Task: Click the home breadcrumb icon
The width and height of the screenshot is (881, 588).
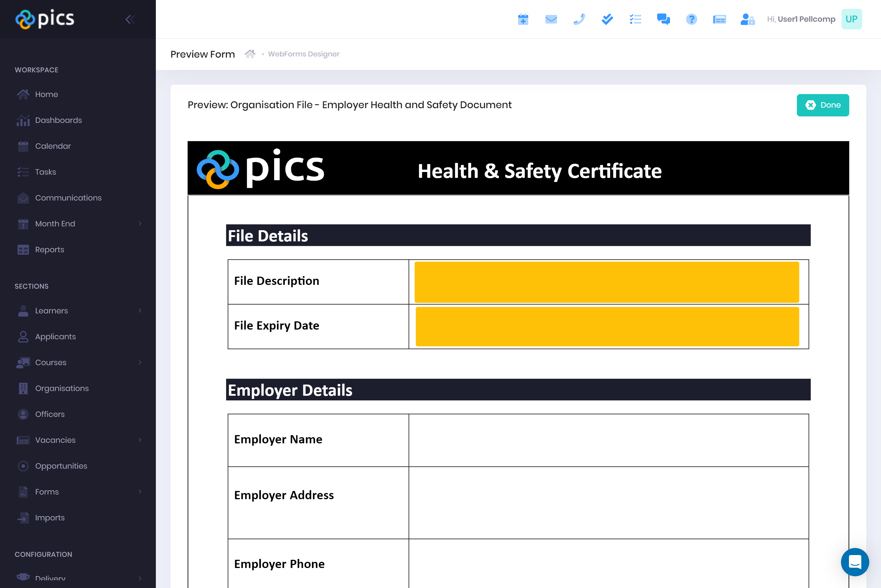Action: pos(250,54)
